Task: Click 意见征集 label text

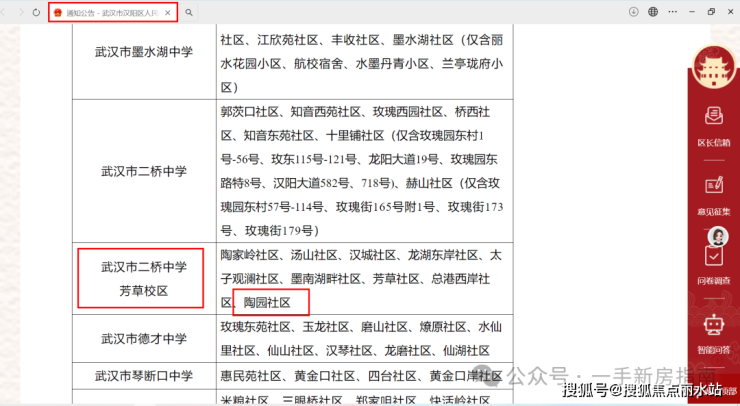Action: [714, 212]
